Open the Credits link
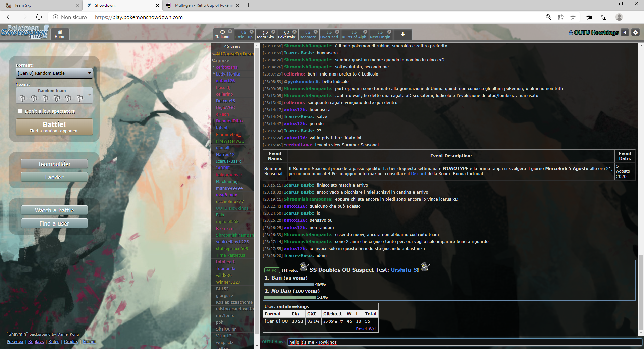The width and height of the screenshot is (644, 349). (71, 342)
